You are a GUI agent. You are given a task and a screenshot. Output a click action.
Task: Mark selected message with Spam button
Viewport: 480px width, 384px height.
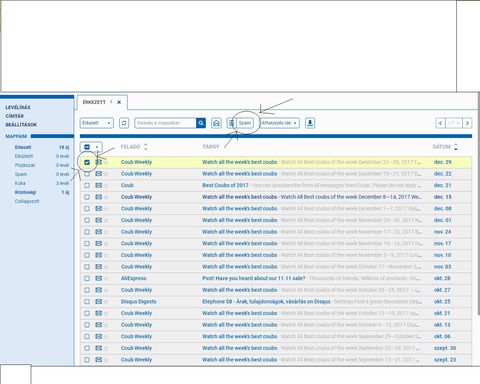pos(245,123)
